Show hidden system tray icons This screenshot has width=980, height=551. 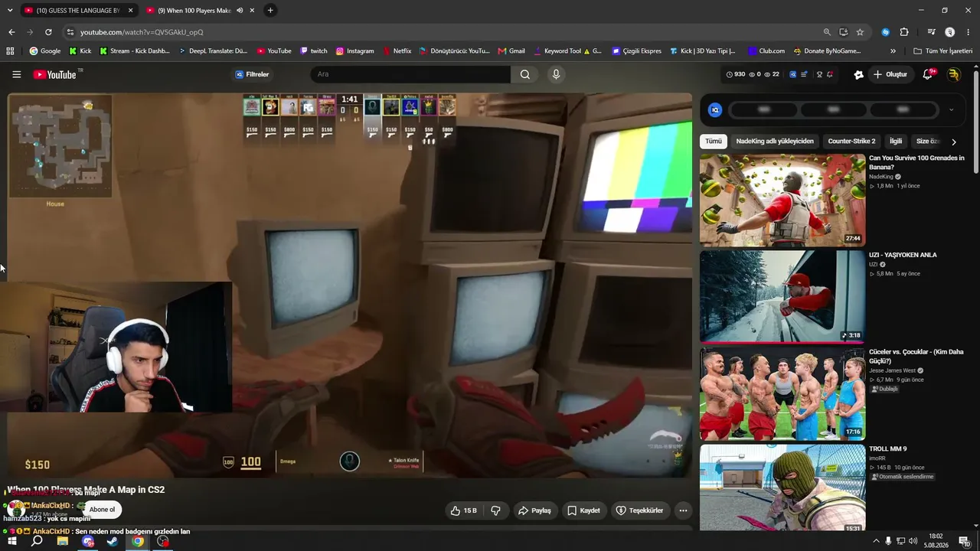(x=876, y=541)
